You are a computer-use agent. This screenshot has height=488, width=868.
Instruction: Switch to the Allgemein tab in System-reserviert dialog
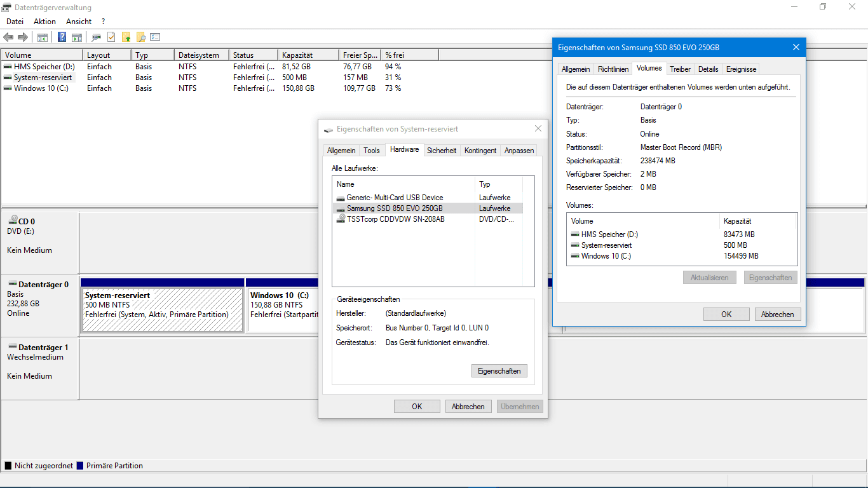[341, 151]
